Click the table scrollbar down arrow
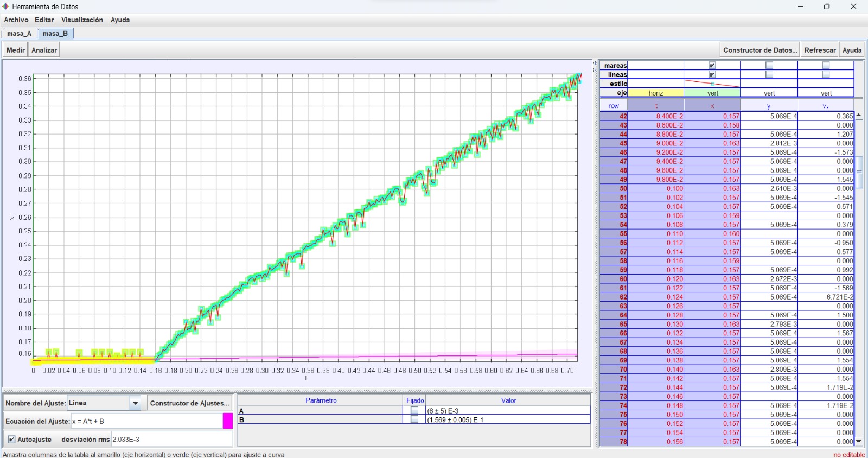This screenshot has width=868, height=458. click(858, 442)
